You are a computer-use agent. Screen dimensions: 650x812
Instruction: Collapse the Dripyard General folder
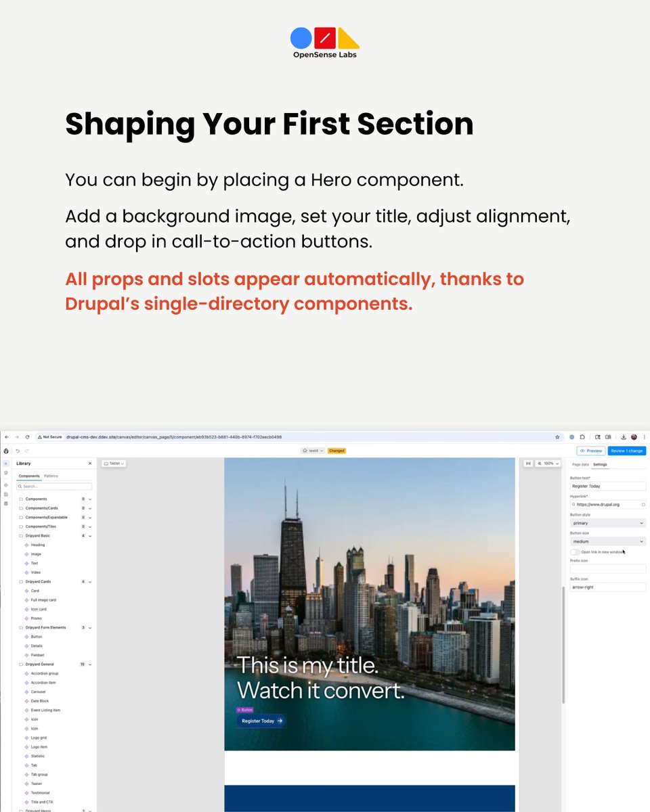point(90,664)
